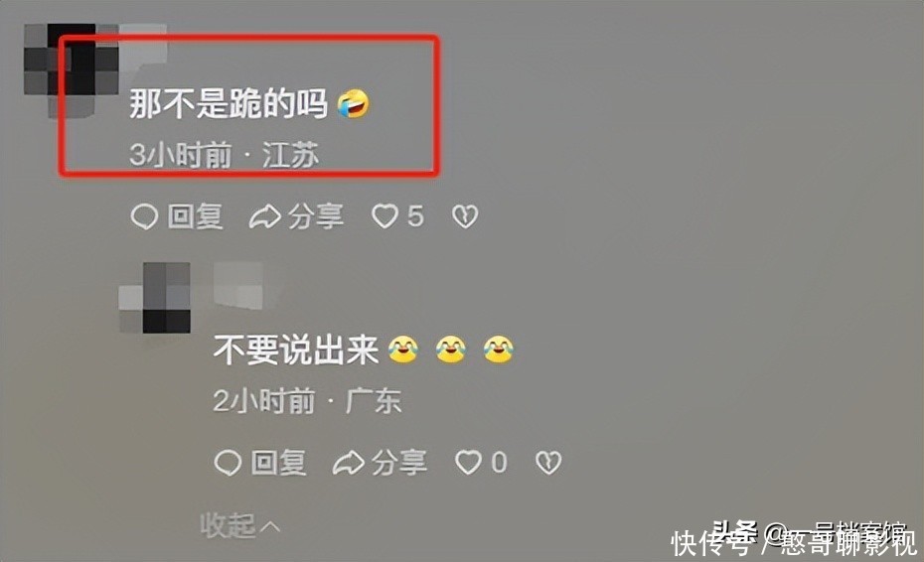Tap the blurred username of the reply author

pos(238,286)
